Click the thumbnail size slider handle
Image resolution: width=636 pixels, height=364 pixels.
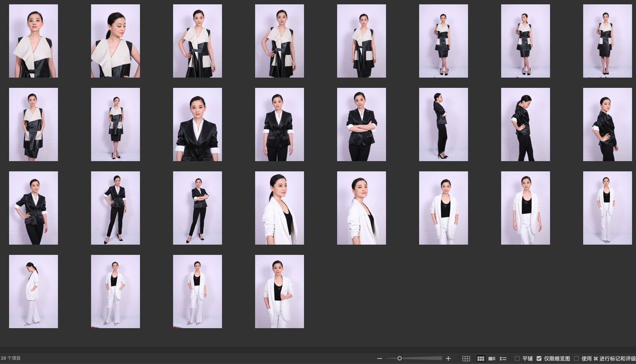(x=399, y=358)
